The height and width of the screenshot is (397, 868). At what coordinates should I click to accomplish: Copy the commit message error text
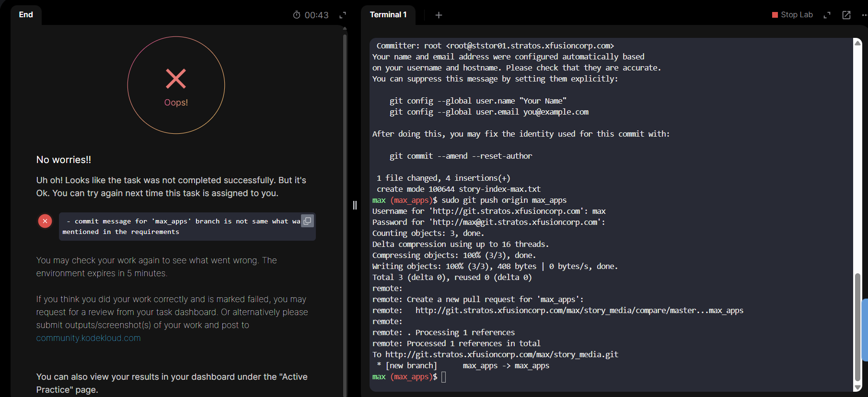point(307,221)
